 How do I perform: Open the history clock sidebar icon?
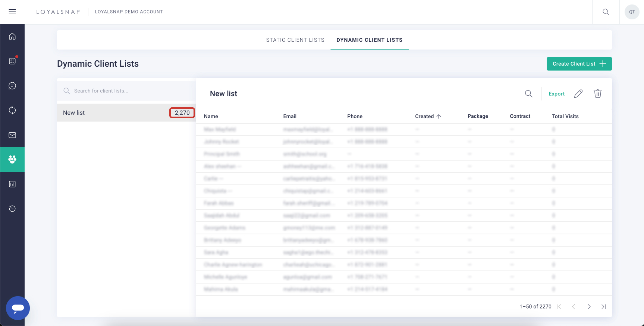[x=12, y=209]
